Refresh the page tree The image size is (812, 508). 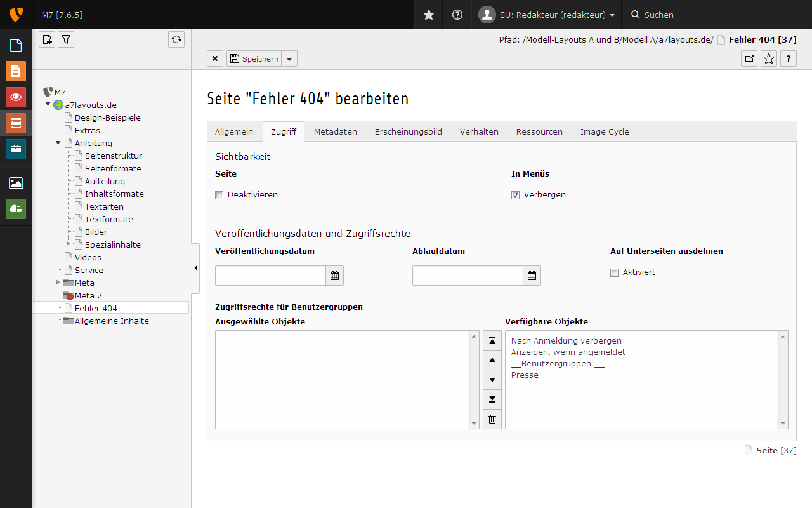coord(176,39)
